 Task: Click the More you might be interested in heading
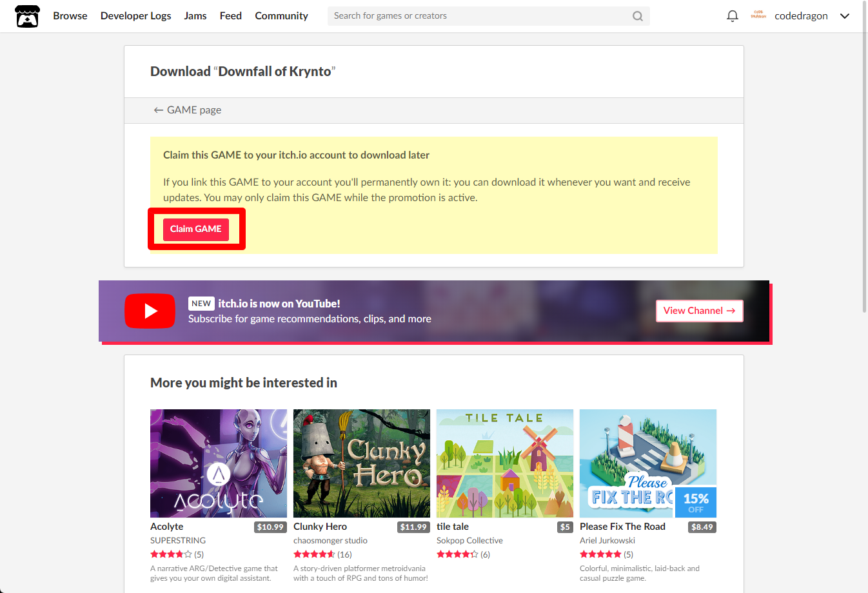click(x=244, y=383)
